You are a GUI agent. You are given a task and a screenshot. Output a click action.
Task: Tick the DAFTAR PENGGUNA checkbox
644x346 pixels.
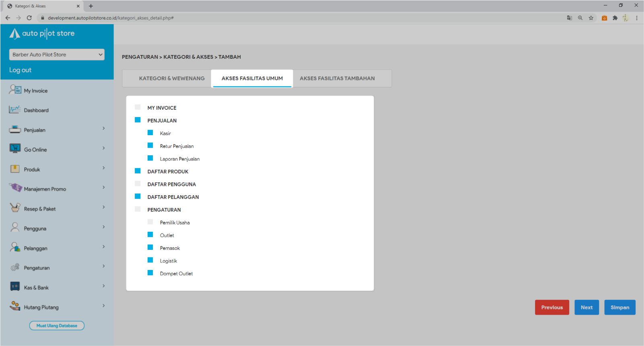[x=138, y=184]
